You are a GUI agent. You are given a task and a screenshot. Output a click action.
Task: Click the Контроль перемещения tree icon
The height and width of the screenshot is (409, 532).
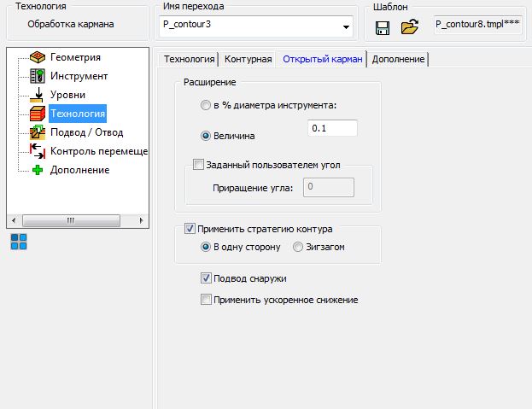coord(38,151)
